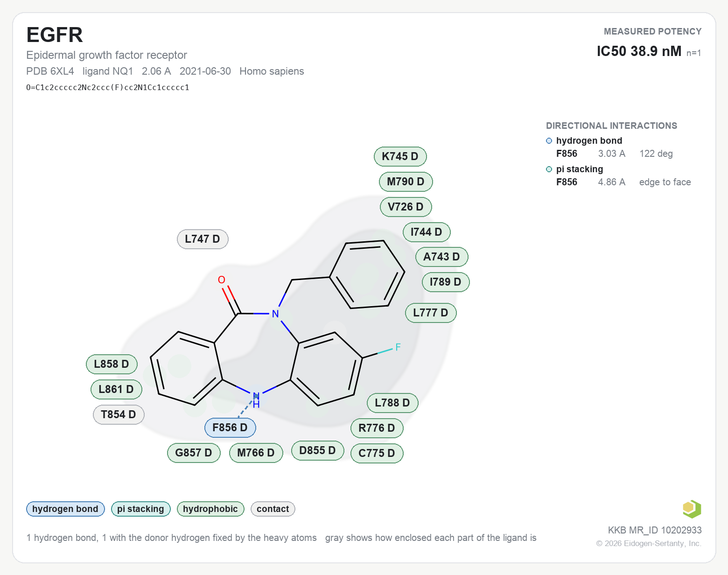Pick the A743 D residue label

pyautogui.click(x=441, y=257)
